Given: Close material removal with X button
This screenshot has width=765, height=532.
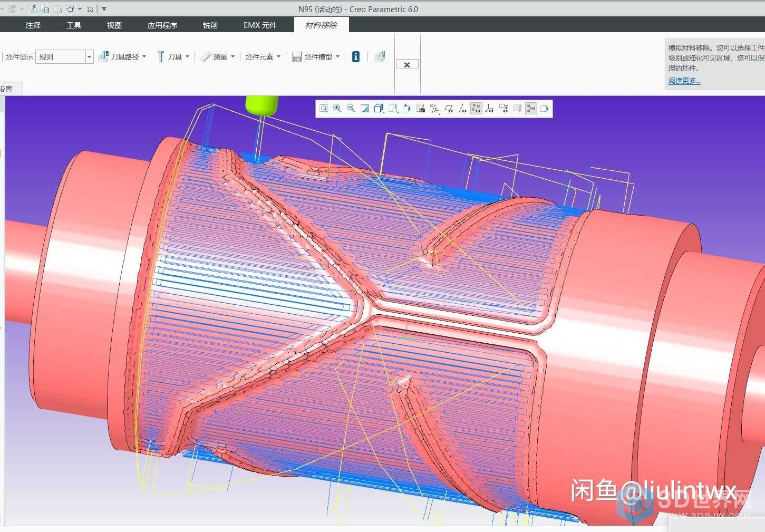Looking at the screenshot, I should (x=407, y=64).
